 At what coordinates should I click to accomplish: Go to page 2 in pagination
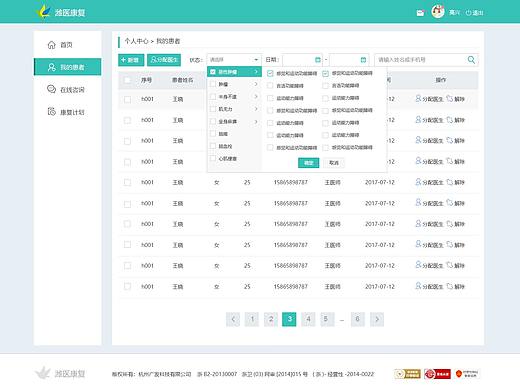pyautogui.click(x=271, y=319)
